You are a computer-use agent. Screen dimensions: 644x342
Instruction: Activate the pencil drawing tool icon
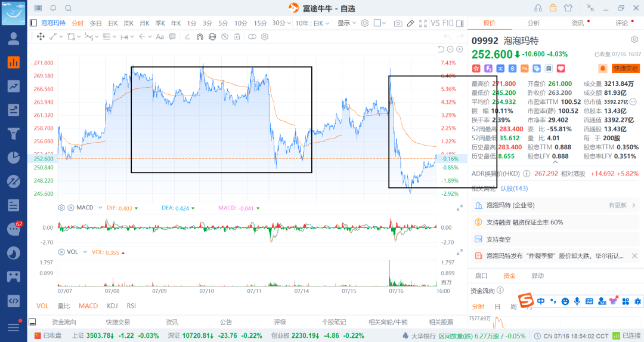(410, 23)
